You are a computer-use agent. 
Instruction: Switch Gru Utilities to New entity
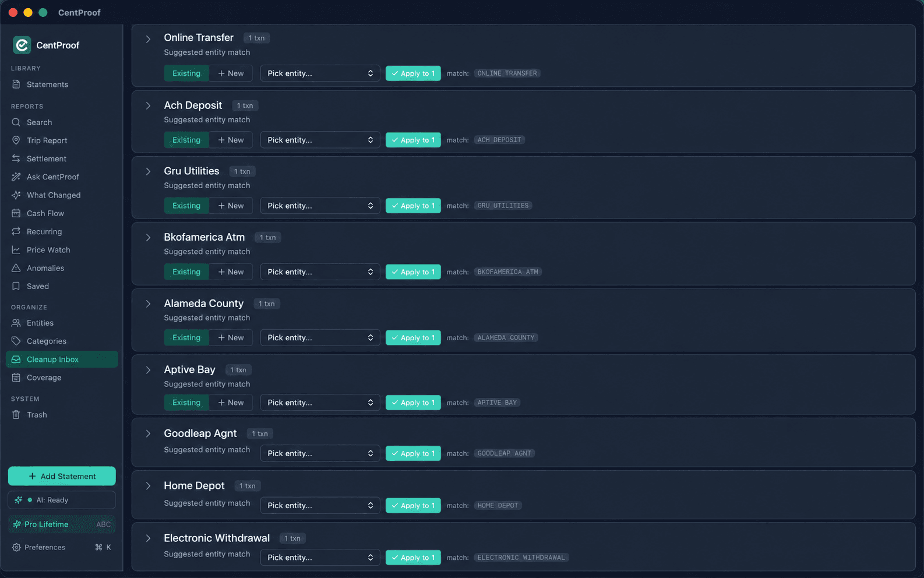[231, 206]
